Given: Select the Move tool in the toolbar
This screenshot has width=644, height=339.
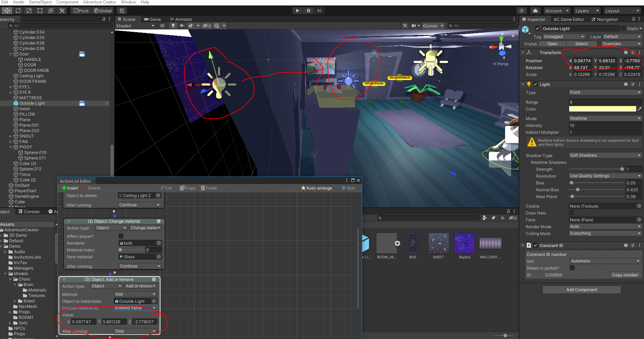Looking at the screenshot, I should (x=7, y=11).
